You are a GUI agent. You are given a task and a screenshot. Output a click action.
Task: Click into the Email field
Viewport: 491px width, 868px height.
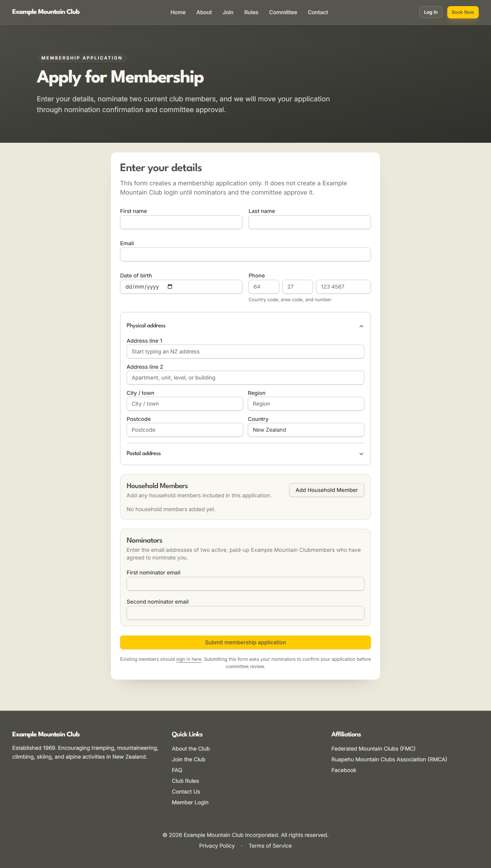[245, 254]
